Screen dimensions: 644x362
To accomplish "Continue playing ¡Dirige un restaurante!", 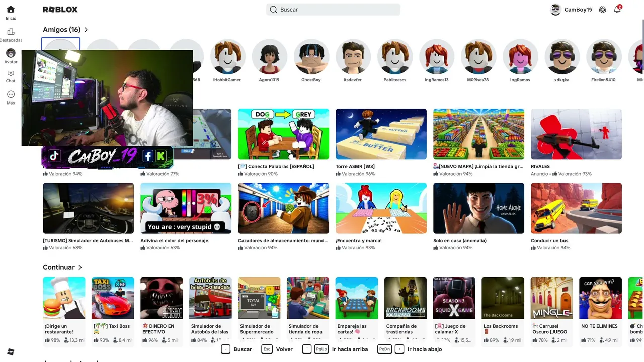I will (64, 298).
